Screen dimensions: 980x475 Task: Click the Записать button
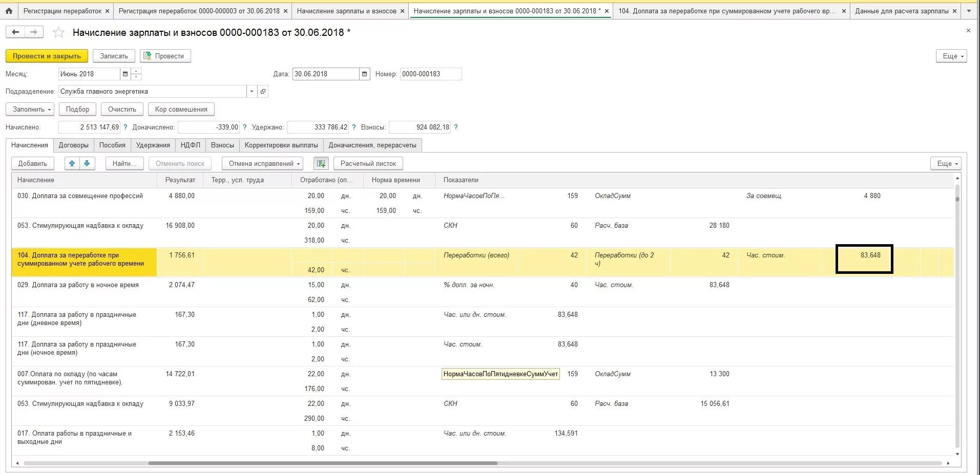[x=114, y=56]
